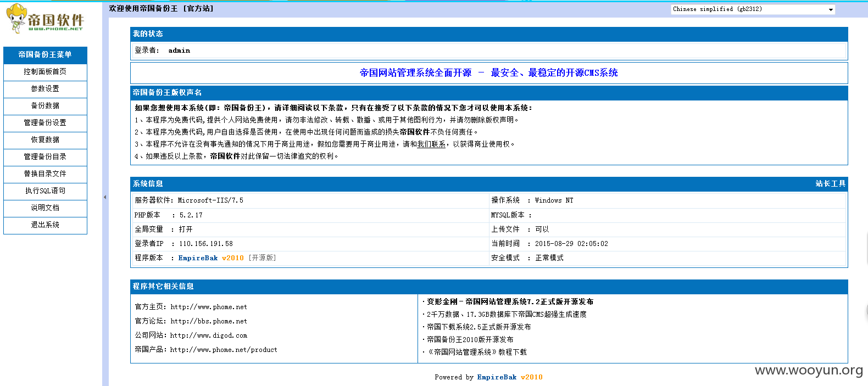Click the 我们联系 link
Viewport: 868px width, 386px height.
pos(431,144)
